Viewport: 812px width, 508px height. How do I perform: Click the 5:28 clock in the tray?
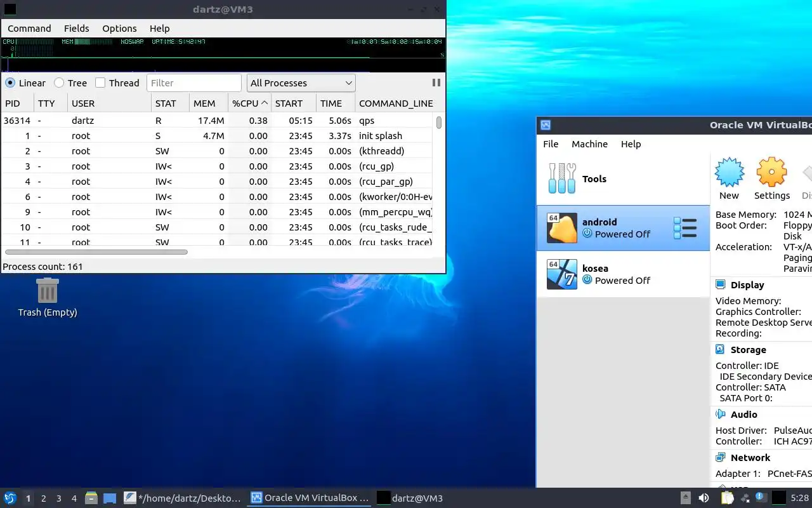point(800,498)
